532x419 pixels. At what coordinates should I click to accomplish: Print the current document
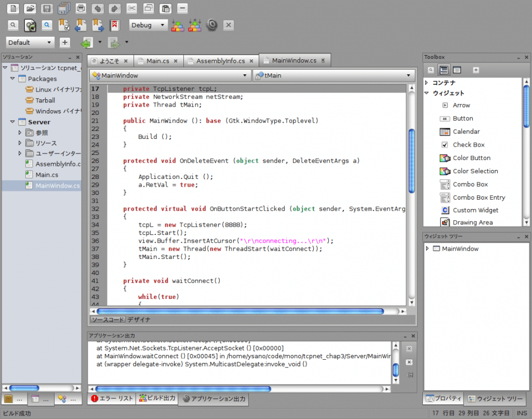(81, 8)
